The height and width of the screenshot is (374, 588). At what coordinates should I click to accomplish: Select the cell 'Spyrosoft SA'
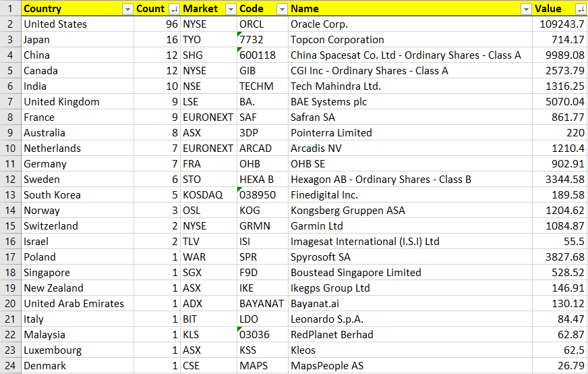click(x=410, y=257)
